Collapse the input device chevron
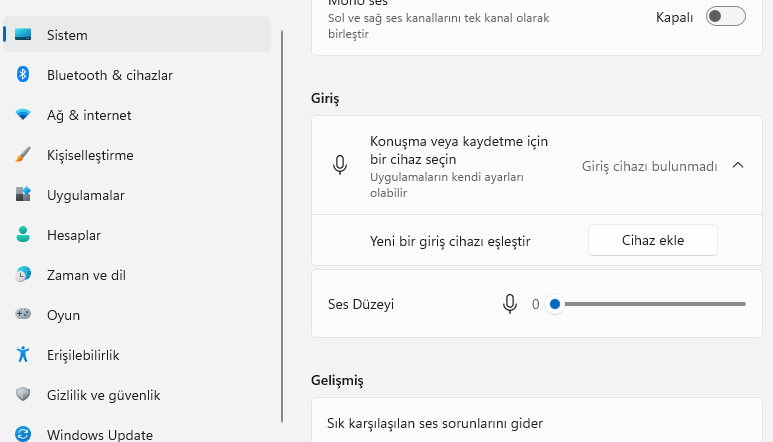The image size is (773, 442). pos(738,166)
